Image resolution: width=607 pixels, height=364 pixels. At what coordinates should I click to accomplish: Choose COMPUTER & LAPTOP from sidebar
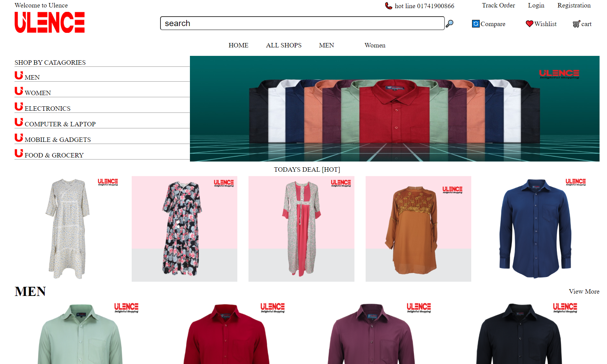60,124
